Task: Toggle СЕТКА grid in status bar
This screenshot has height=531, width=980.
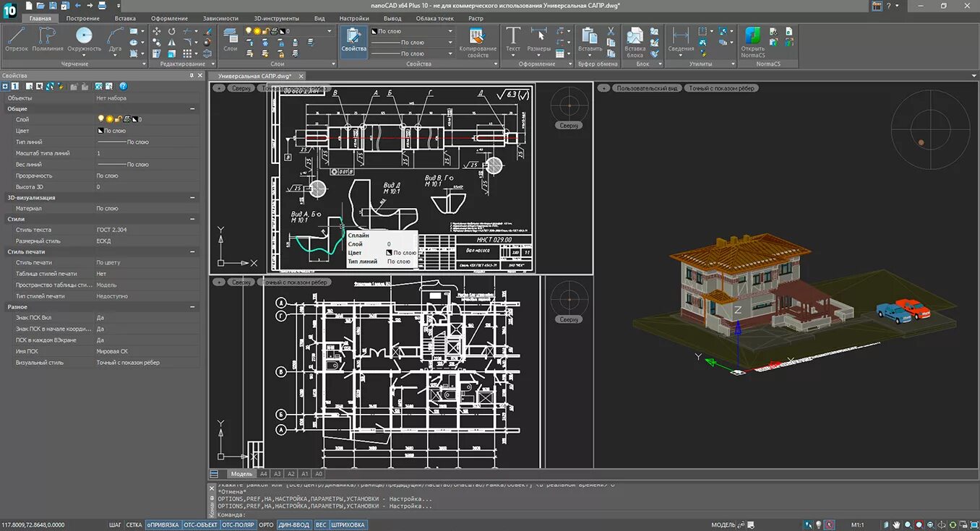Action: (x=134, y=524)
